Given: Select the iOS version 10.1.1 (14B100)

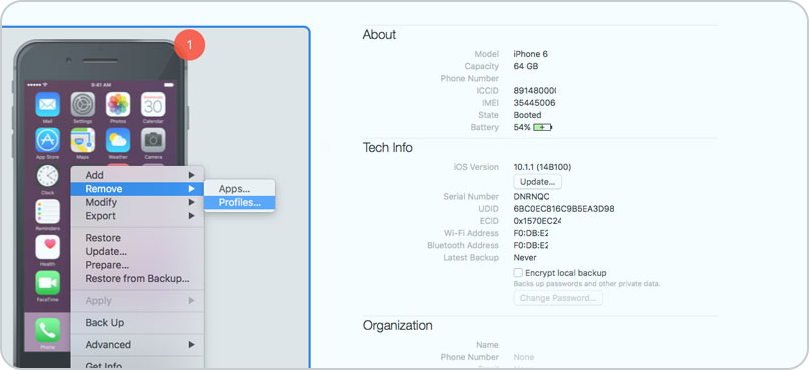Looking at the screenshot, I should (542, 167).
